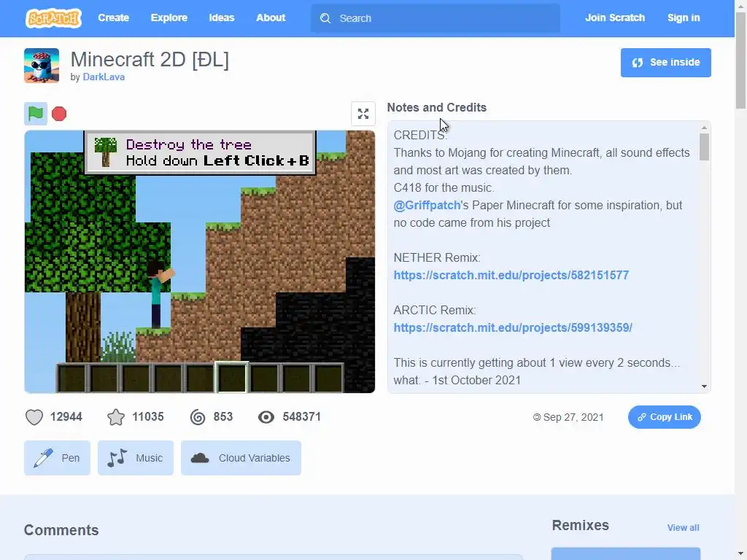Open the DarkLava author profile link
Image resolution: width=747 pixels, height=560 pixels.
[104, 77]
